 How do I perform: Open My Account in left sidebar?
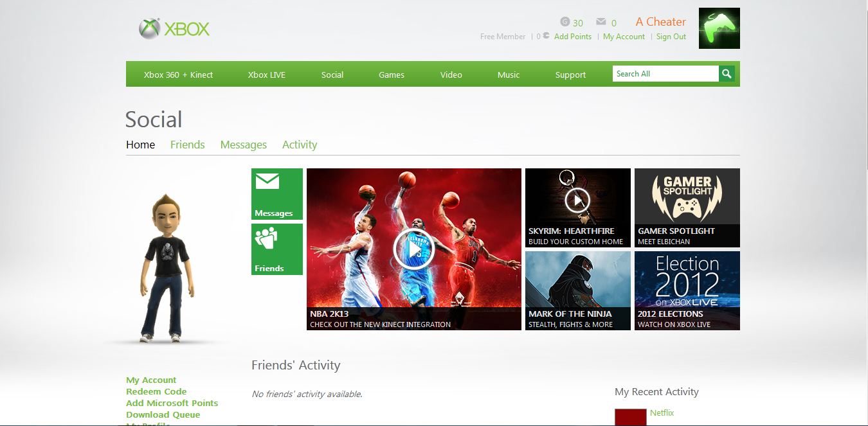[151, 380]
